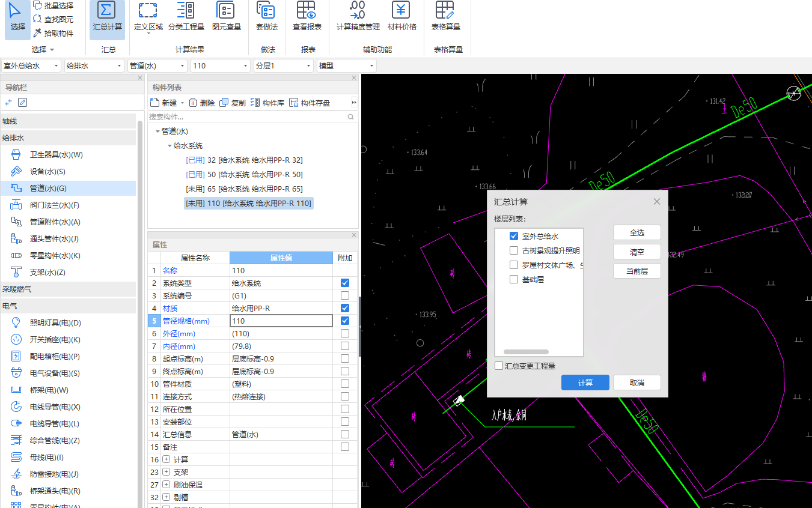
Task: Toggle 附加 checkbox for 材质
Action: [345, 308]
